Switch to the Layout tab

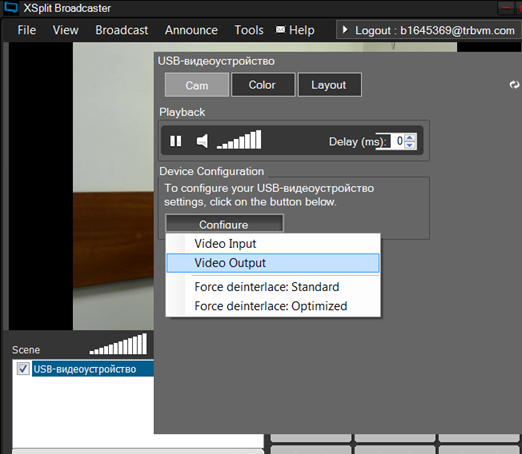(329, 85)
